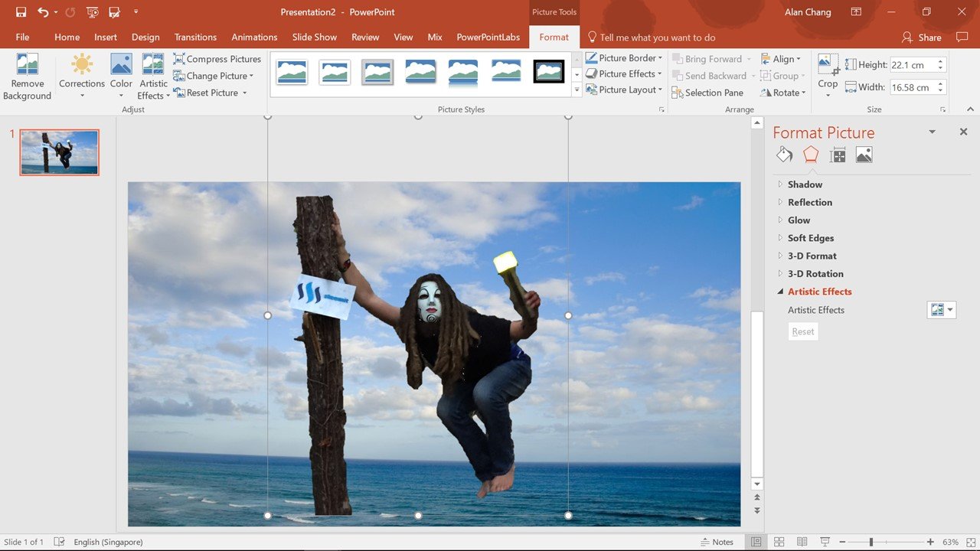Switch to Slide Sorter view icon
980x551 pixels.
click(779, 542)
